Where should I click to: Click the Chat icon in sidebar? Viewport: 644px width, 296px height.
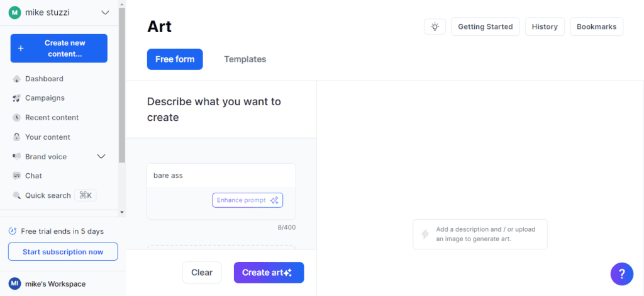pyautogui.click(x=16, y=176)
